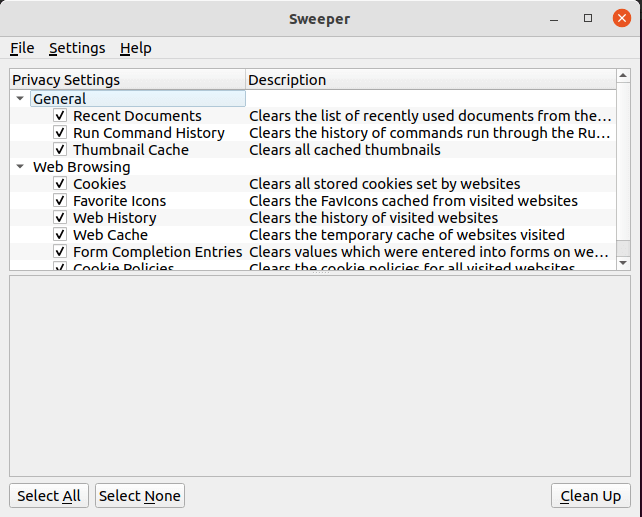Start cleaning with the Clean Up button
Screen dimensions: 642x517
click(x=590, y=496)
